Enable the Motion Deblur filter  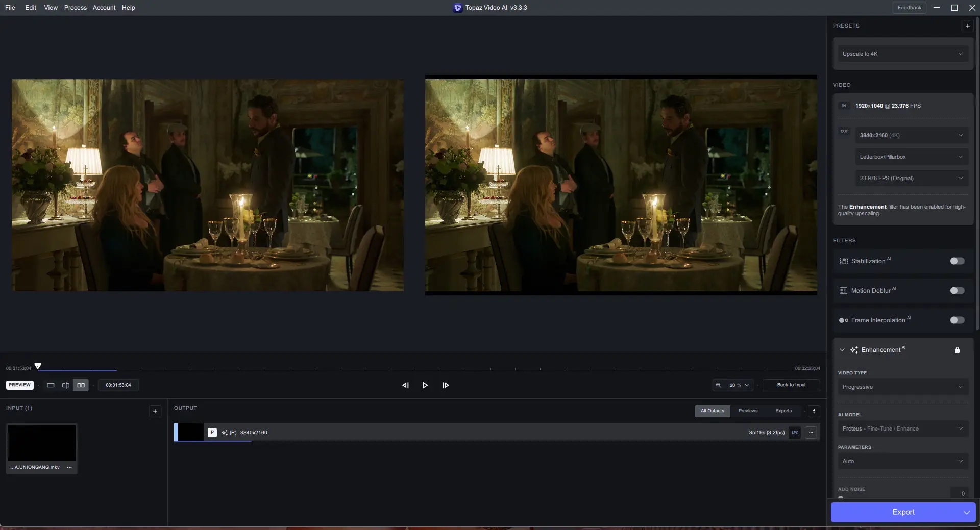[x=957, y=291]
